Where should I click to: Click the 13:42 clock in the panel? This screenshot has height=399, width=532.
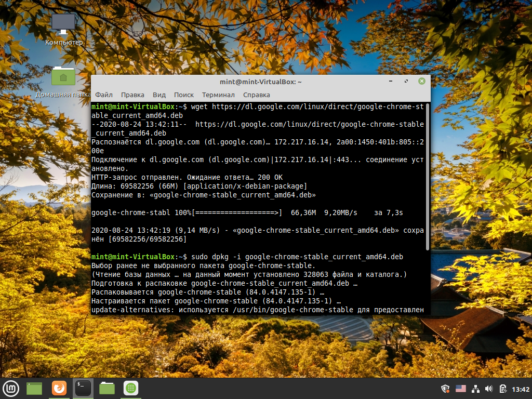pyautogui.click(x=521, y=389)
